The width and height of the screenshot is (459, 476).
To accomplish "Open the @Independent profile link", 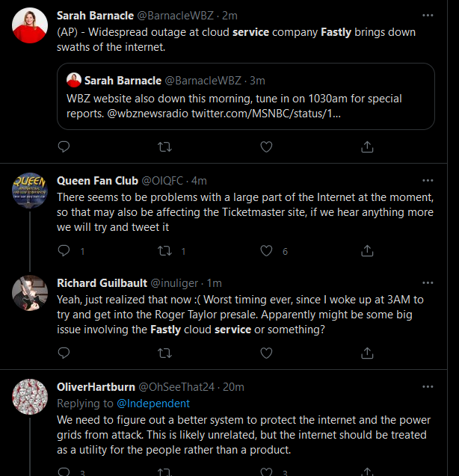I will (153, 404).
